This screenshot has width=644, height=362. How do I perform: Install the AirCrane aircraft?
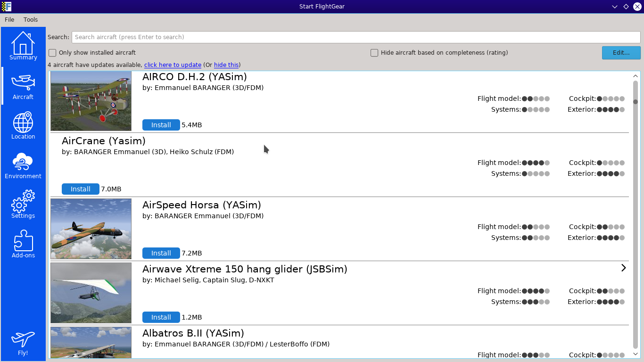[80, 189]
